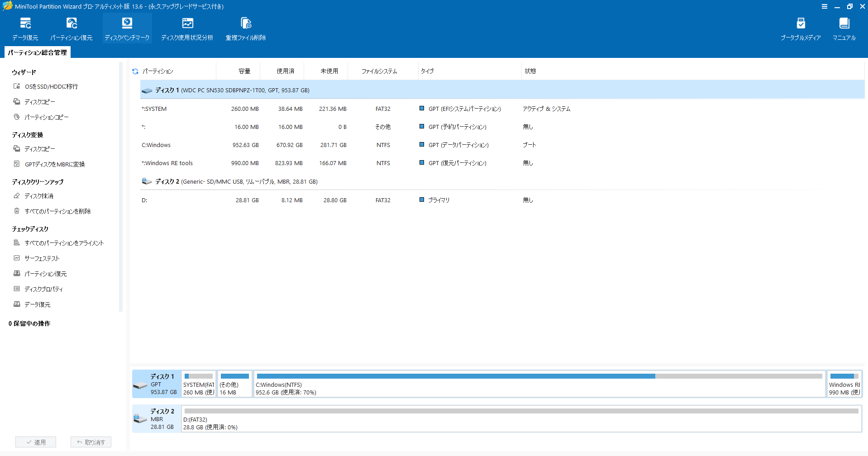This screenshot has width=868, height=456.
Task: Open ブータブルメディア builder
Action: pyautogui.click(x=801, y=29)
